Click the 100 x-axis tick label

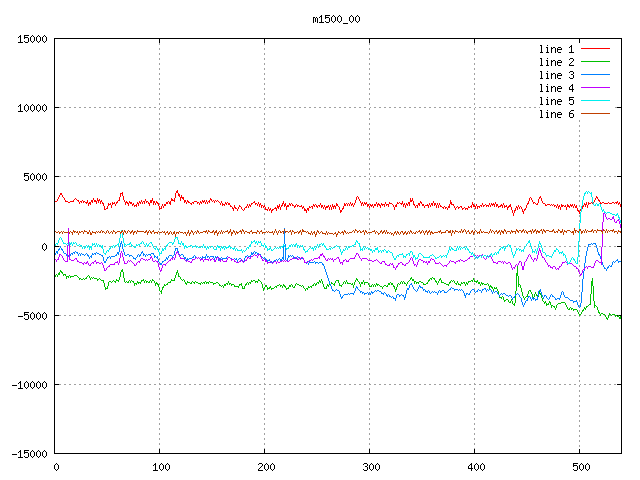point(159,467)
